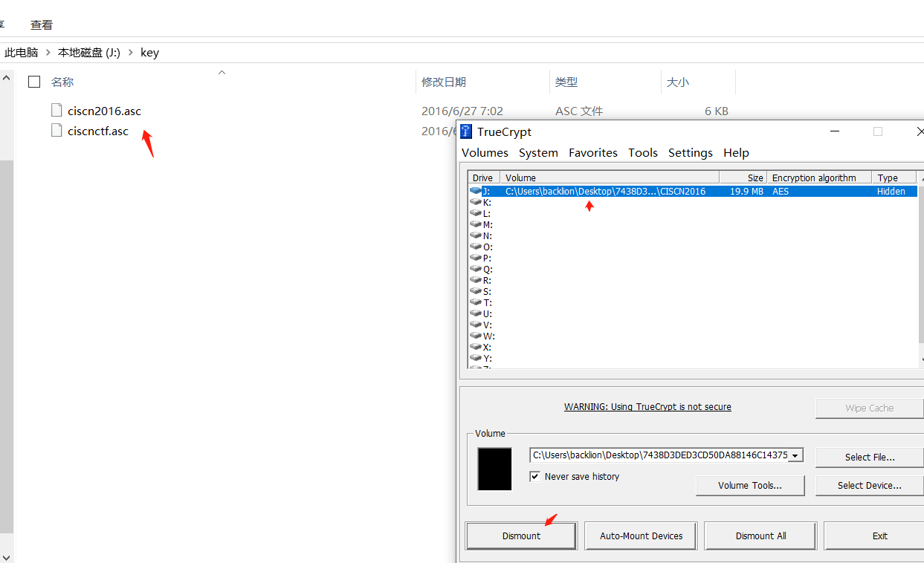The height and width of the screenshot is (563, 924).
Task: Select the ciscn2016.asc file icon
Action: coord(56,110)
